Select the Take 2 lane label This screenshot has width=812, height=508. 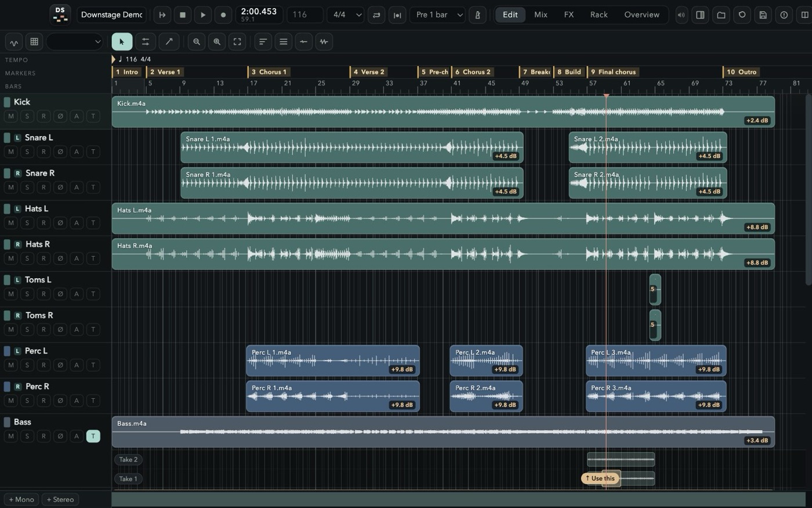[x=128, y=459]
